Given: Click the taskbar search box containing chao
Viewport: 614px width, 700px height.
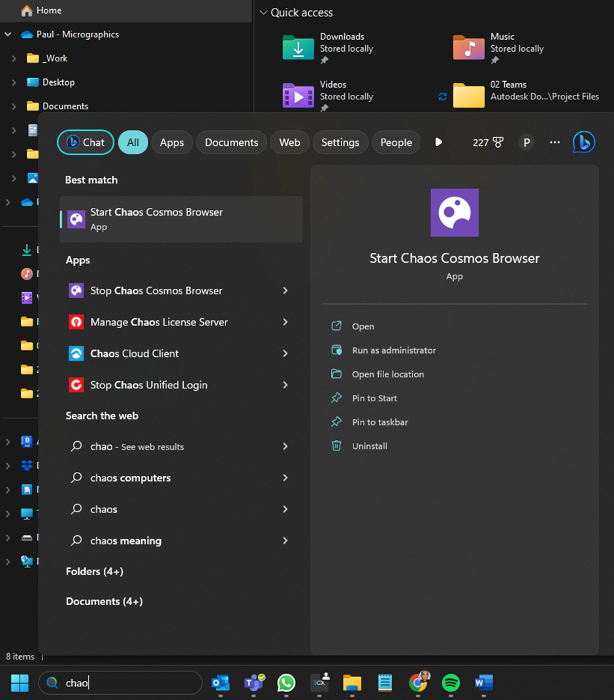Looking at the screenshot, I should click(120, 682).
